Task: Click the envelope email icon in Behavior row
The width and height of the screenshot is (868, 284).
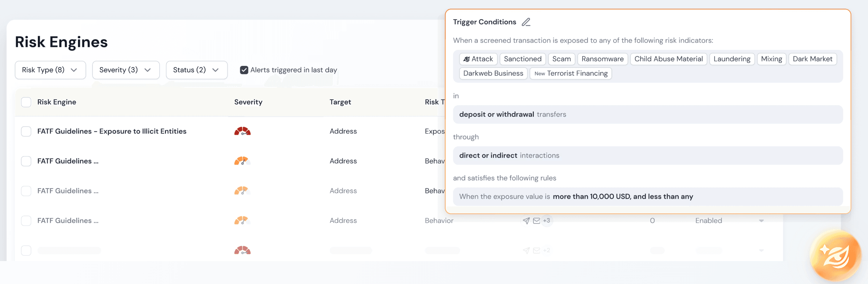Action: [x=537, y=221]
